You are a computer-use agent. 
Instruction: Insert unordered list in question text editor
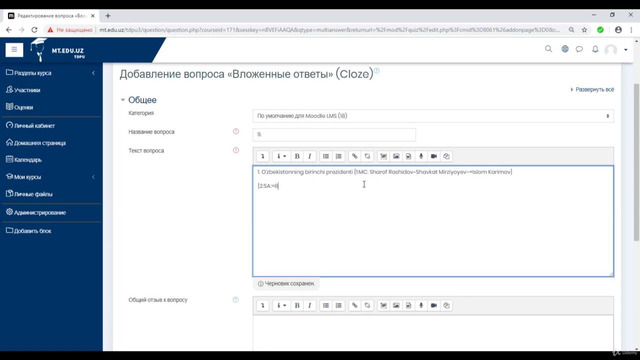(x=326, y=156)
